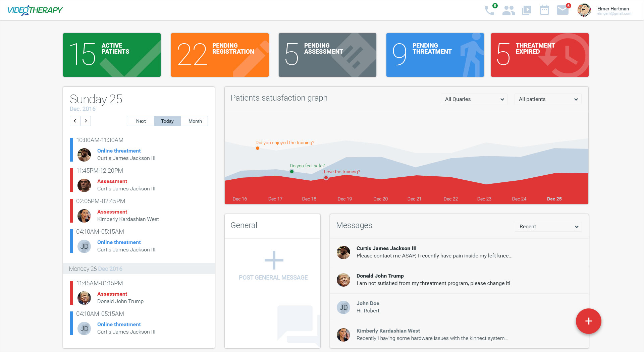
Task: Go to next day with right arrow
Action: point(86,121)
